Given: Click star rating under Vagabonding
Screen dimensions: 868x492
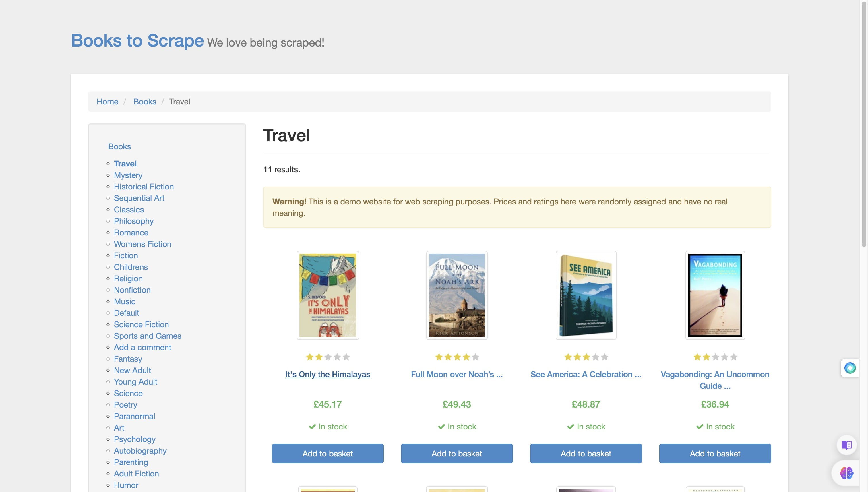Looking at the screenshot, I should (715, 357).
